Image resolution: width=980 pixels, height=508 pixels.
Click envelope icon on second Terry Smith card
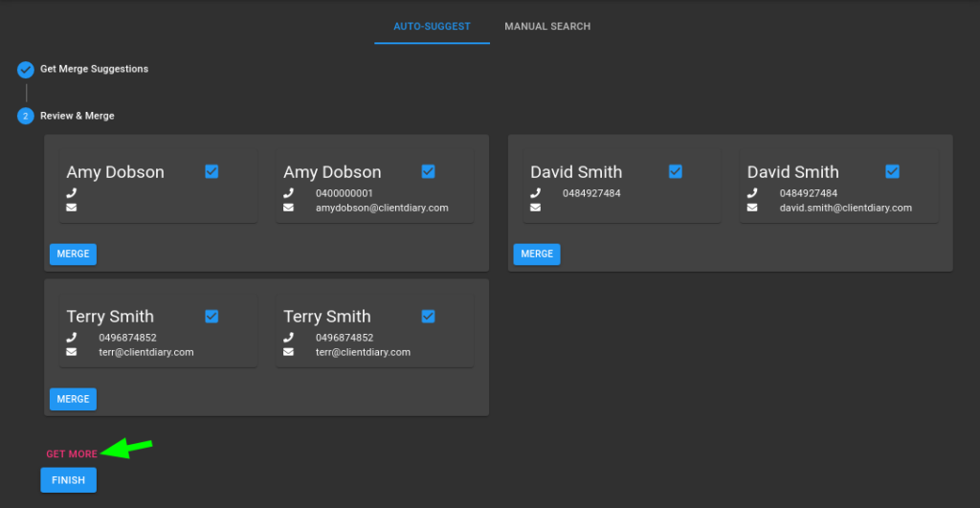point(288,352)
